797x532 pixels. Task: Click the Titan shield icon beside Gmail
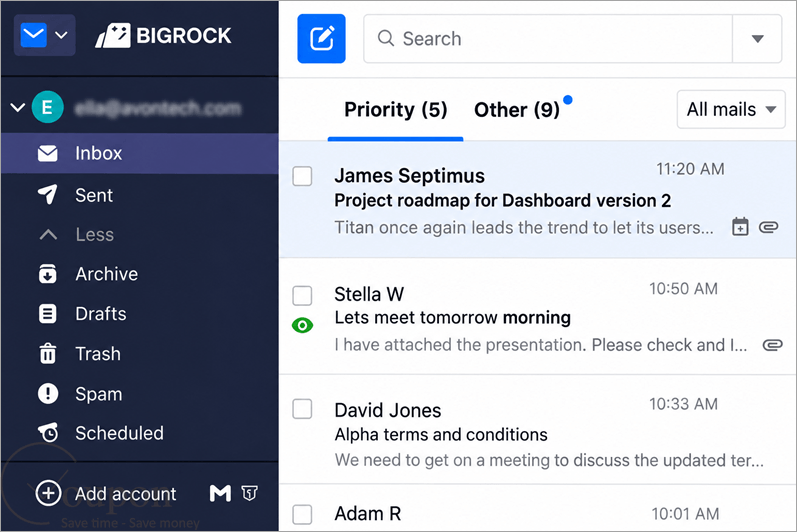click(249, 493)
